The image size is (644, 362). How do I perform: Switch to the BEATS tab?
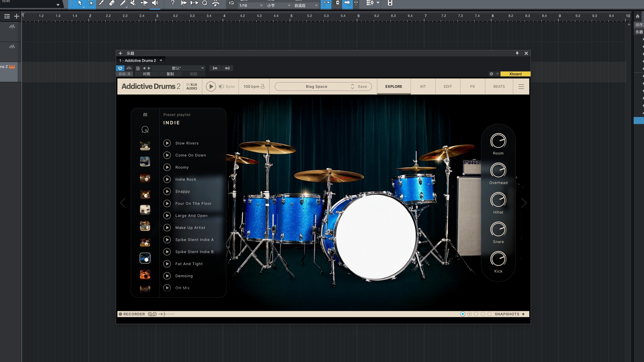tap(499, 86)
